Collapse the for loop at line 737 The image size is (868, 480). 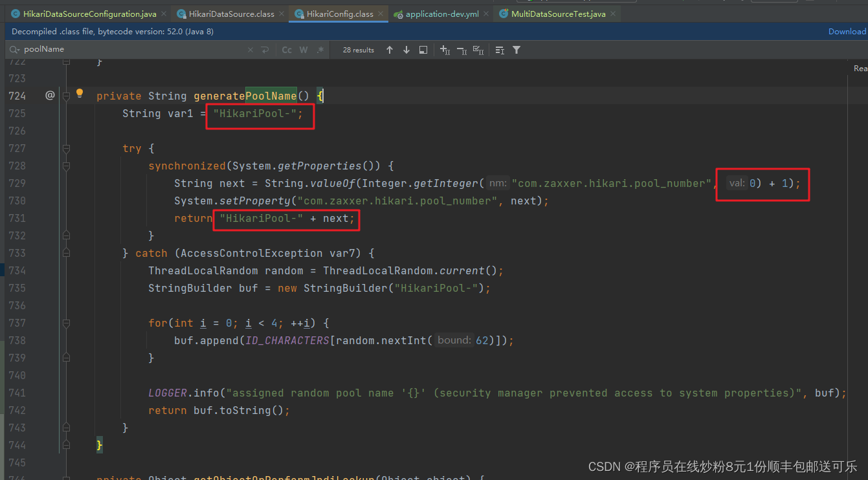click(66, 323)
